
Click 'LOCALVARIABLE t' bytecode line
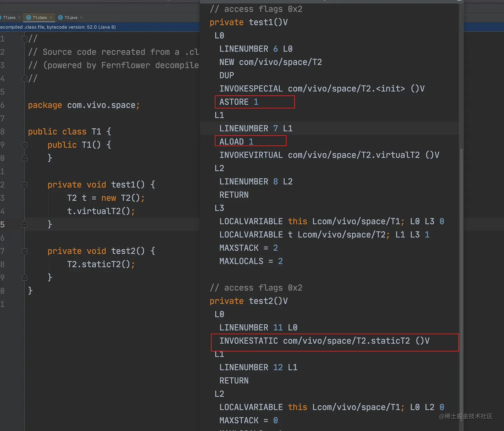[324, 235]
